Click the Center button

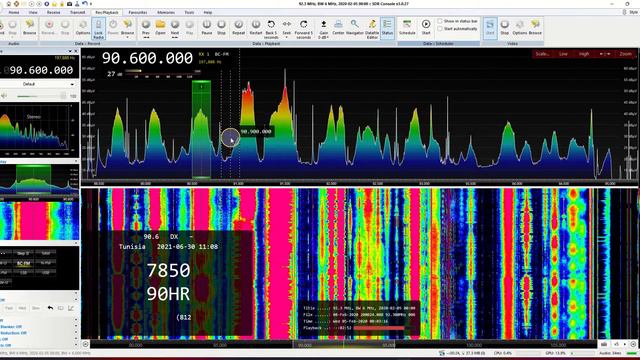[338, 27]
